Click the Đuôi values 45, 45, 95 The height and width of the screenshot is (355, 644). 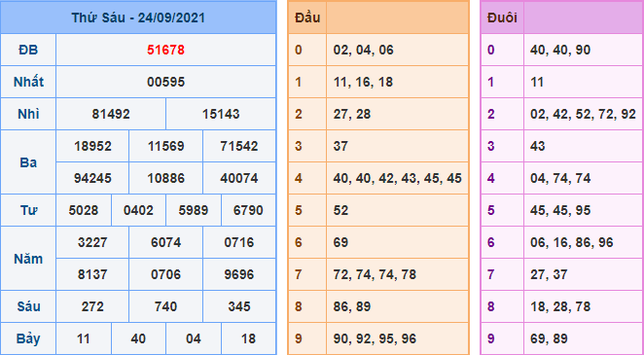click(560, 210)
